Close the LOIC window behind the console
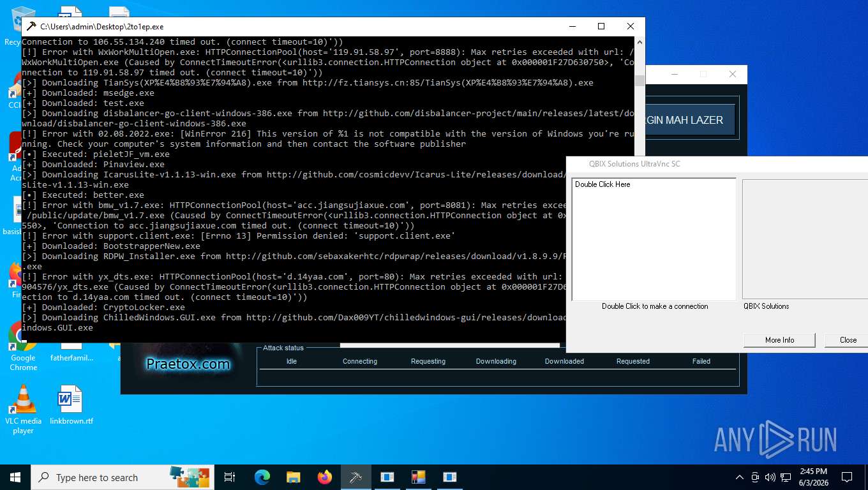Viewport: 868px width, 490px height. [x=732, y=74]
